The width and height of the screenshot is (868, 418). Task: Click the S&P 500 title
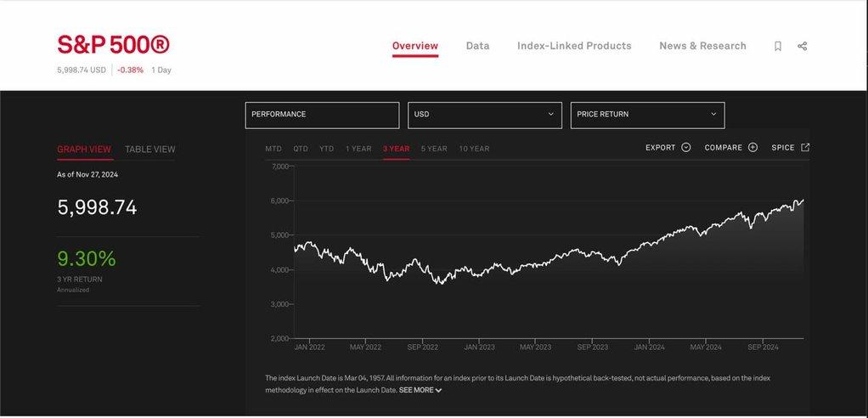point(114,45)
